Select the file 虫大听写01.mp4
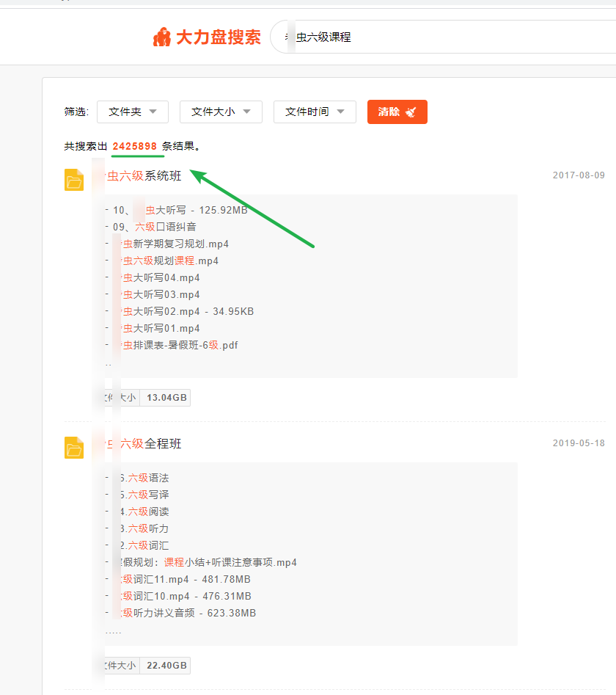616x695 pixels. (161, 328)
